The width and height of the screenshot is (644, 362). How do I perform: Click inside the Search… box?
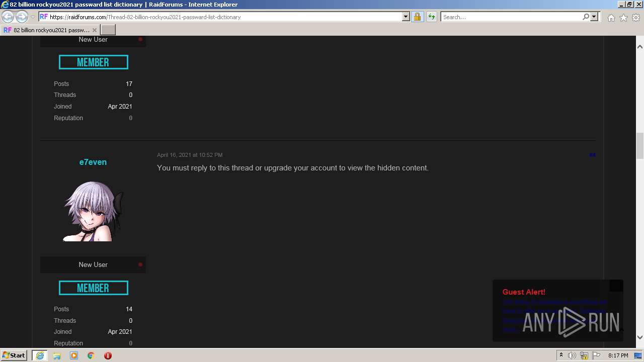click(x=511, y=17)
